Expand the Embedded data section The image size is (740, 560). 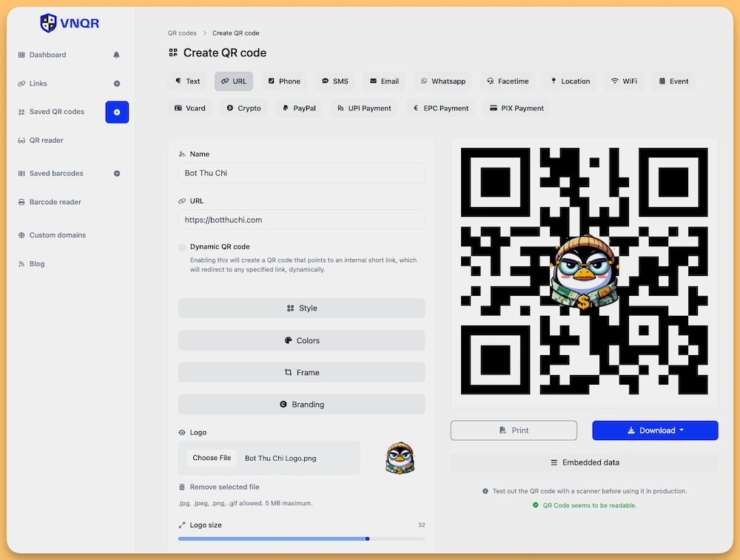click(584, 462)
